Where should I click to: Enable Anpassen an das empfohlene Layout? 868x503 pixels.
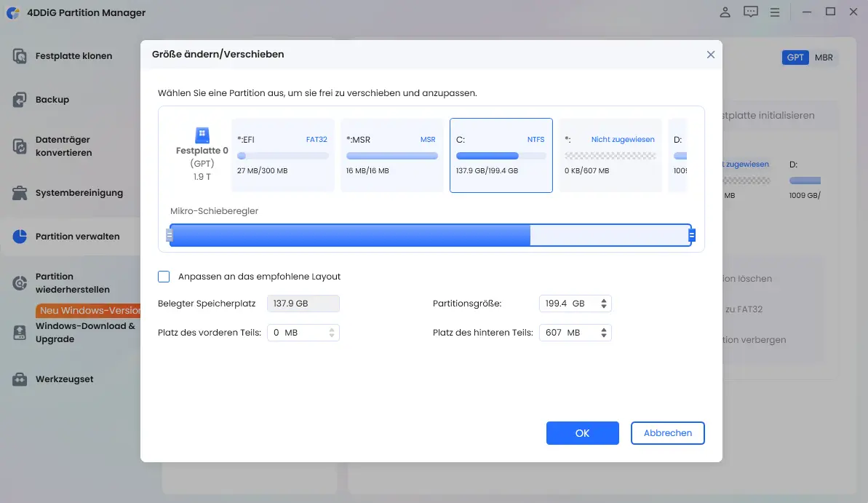164,277
